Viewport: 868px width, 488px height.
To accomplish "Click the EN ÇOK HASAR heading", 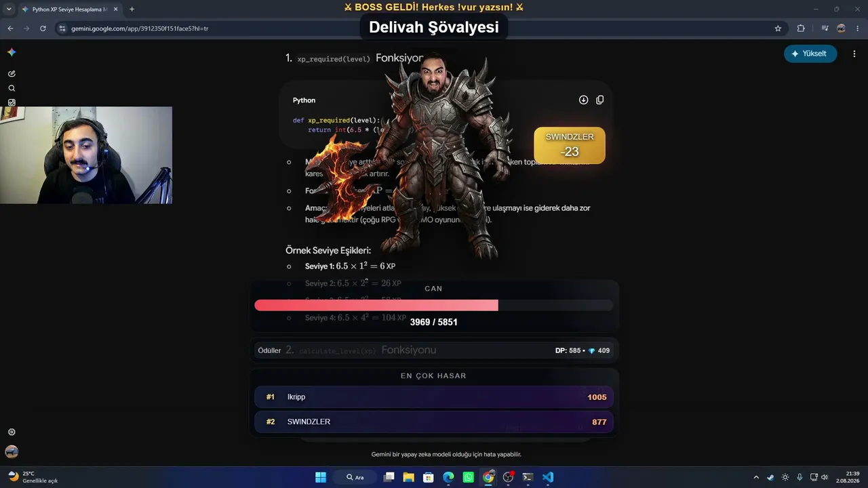I will point(433,375).
